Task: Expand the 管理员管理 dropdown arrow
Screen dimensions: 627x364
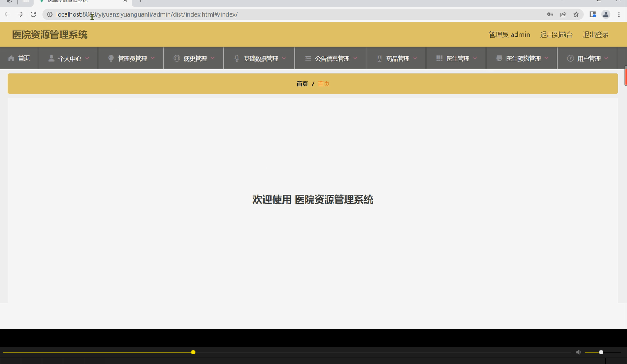Action: click(x=153, y=58)
